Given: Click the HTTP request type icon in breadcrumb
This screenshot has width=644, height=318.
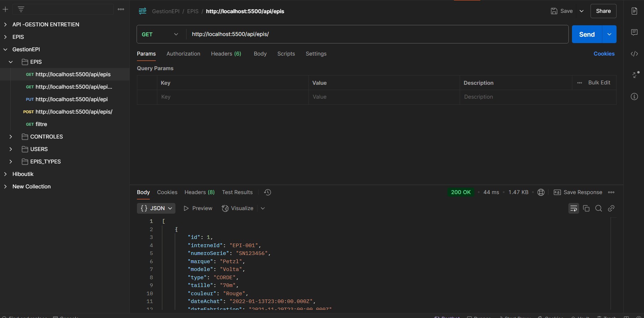Looking at the screenshot, I should [x=143, y=11].
